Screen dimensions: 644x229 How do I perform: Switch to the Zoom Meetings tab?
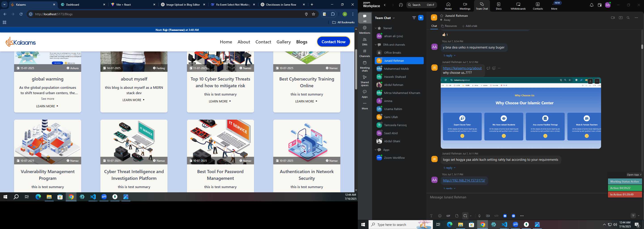[x=465, y=6]
